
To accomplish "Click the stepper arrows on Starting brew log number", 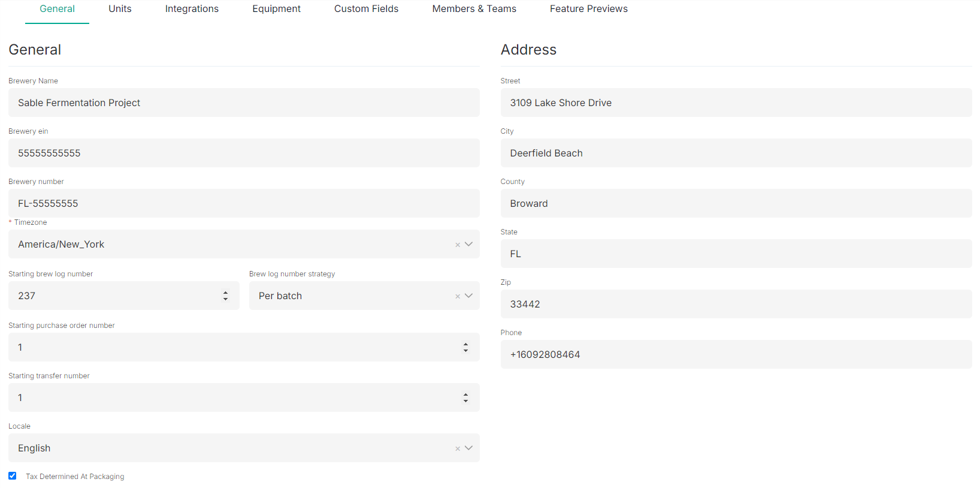I will (x=225, y=296).
